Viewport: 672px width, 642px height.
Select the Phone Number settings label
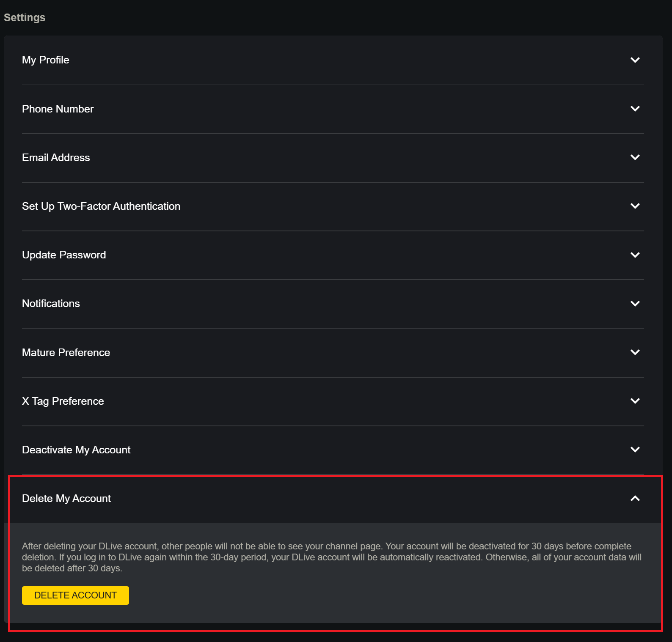pos(58,109)
